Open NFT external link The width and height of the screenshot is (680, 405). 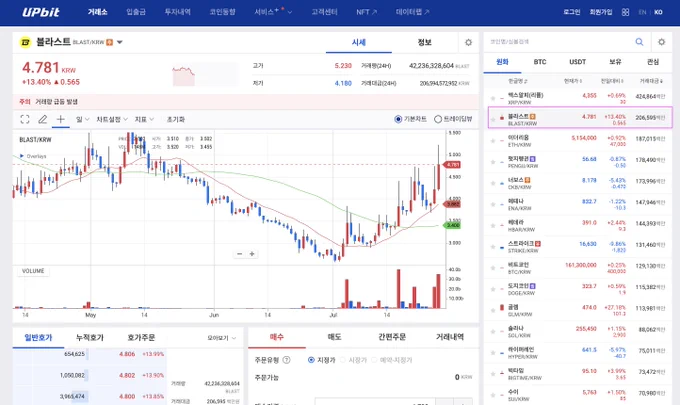click(366, 12)
